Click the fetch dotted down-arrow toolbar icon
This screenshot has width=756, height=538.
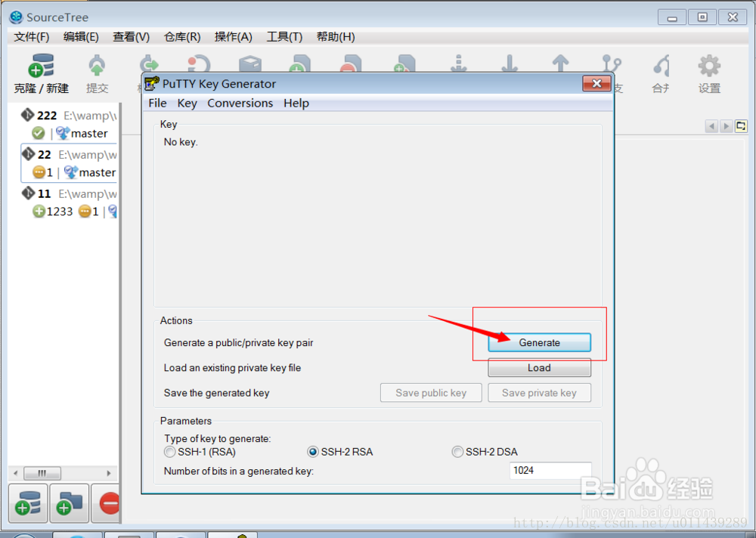click(x=459, y=63)
